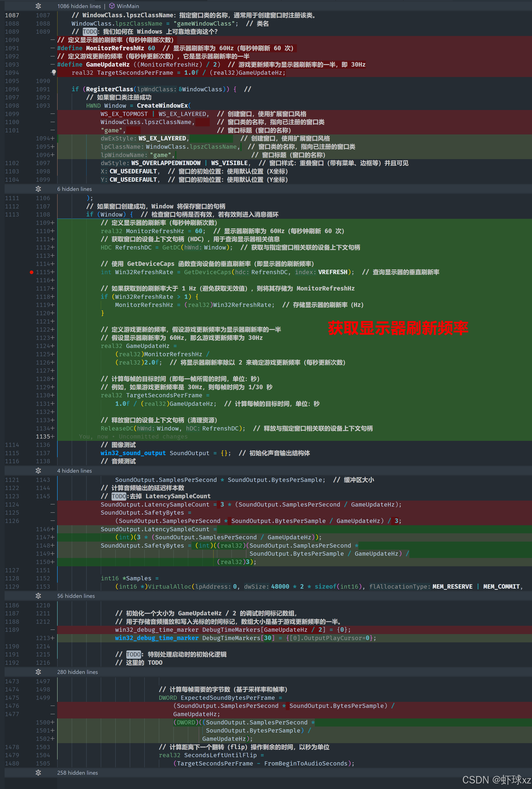532x789 pixels.
Task: Click real32 TargetSecondsPerFrame on line 1130
Action: pyautogui.click(x=151, y=395)
